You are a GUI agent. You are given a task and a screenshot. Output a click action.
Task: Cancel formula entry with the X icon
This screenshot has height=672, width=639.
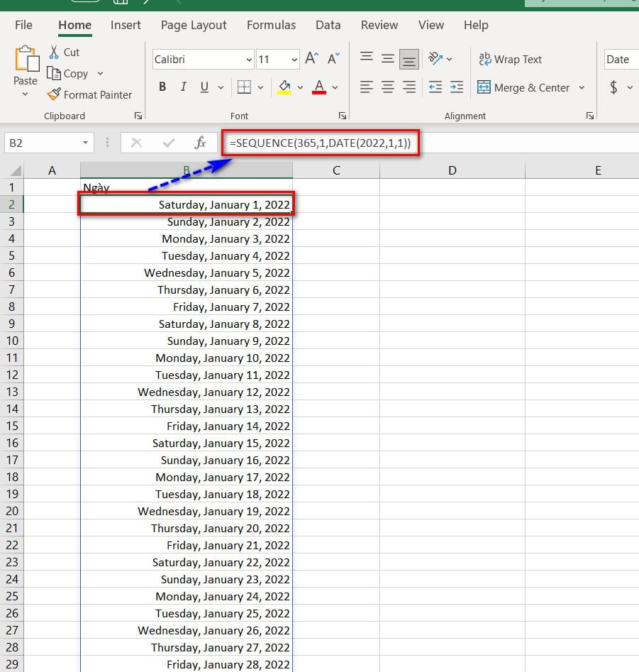pos(137,143)
